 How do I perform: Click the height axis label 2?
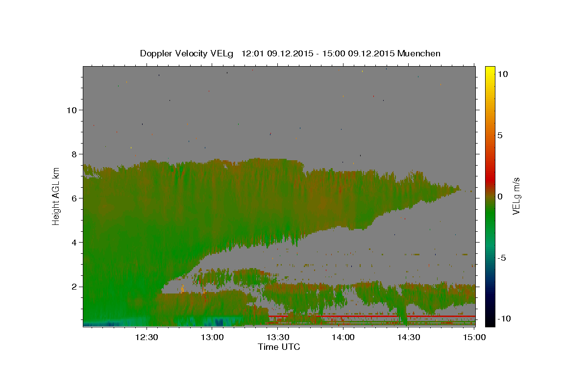tap(73, 286)
